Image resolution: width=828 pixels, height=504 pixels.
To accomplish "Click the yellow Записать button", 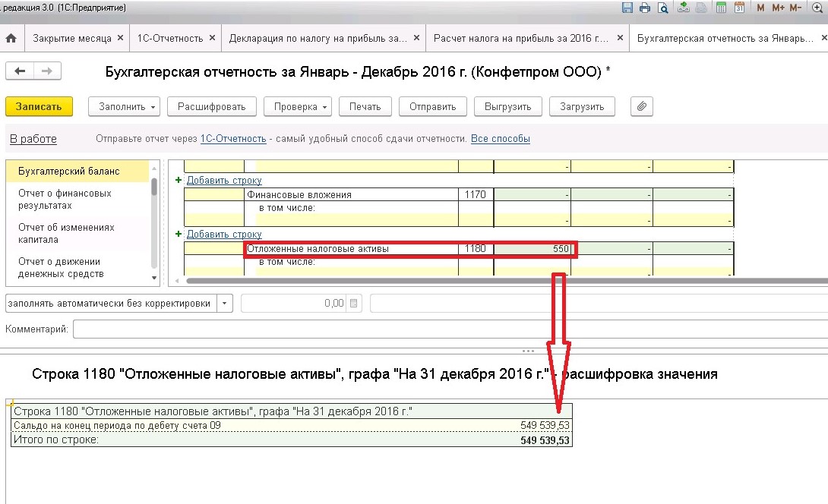I will (39, 106).
